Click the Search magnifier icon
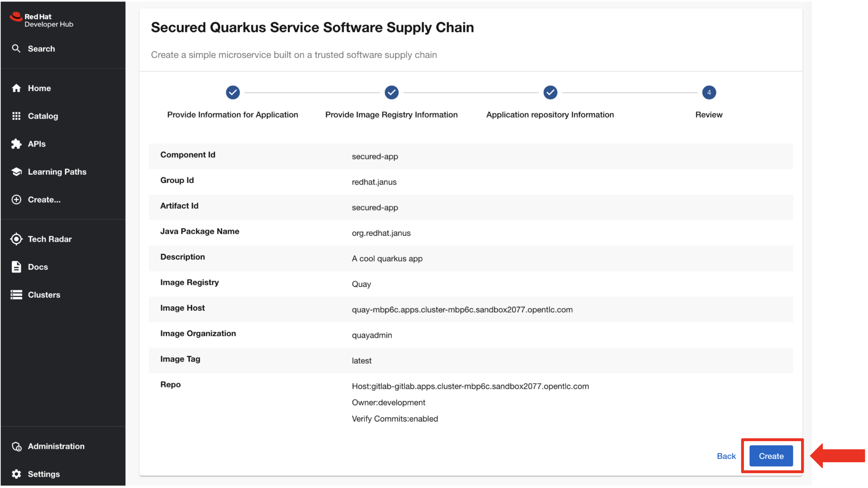This screenshot has height=488, width=868. coord(16,48)
